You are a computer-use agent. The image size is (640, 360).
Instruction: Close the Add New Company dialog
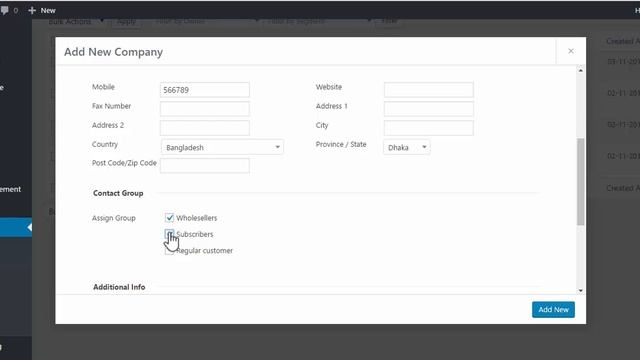(x=571, y=51)
